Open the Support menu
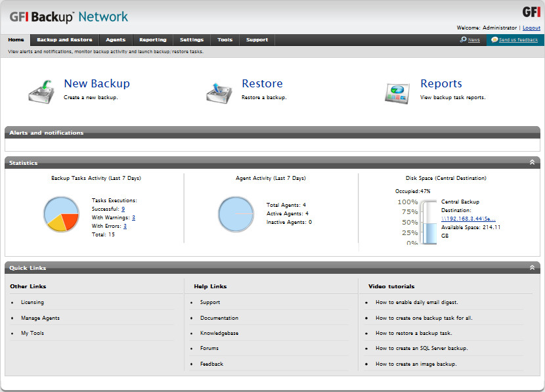The image size is (545, 392). 257,39
